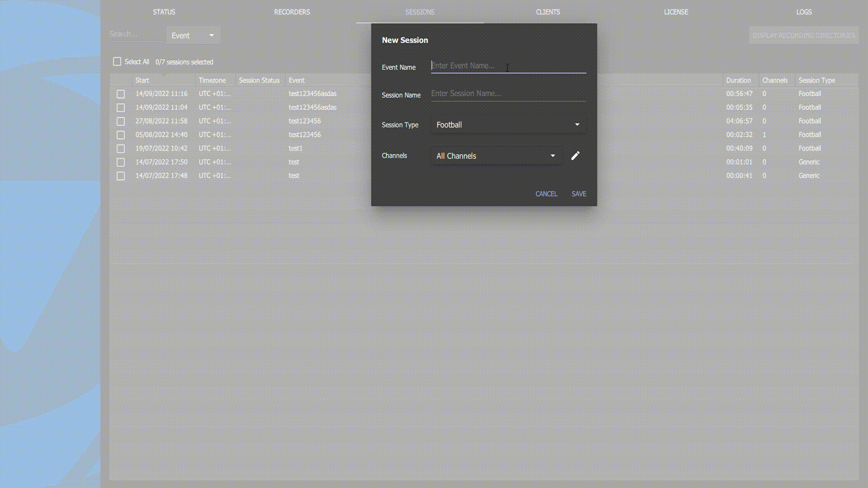Open the Event search filter dropdown
The image size is (868, 488).
pos(193,35)
